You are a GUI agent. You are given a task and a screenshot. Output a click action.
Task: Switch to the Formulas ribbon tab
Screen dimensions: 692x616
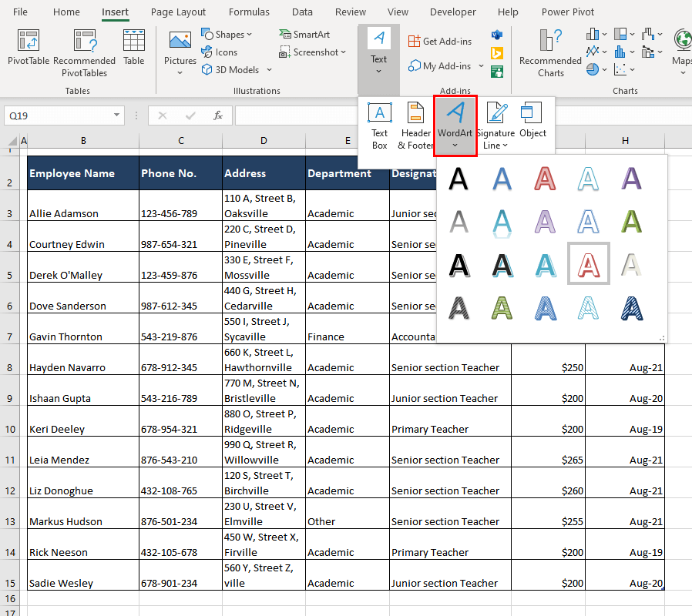pos(248,12)
